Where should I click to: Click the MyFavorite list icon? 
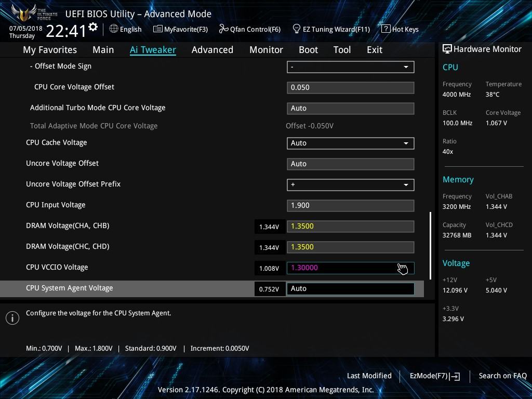point(157,29)
